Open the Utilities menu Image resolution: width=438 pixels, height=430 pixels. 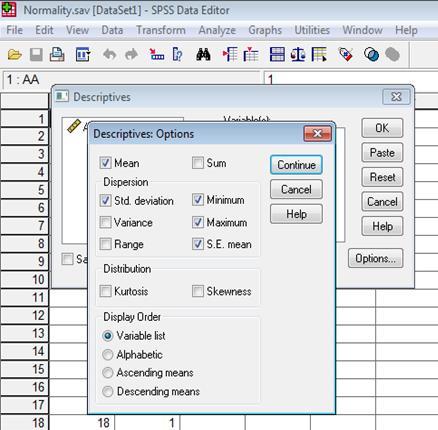(x=312, y=30)
